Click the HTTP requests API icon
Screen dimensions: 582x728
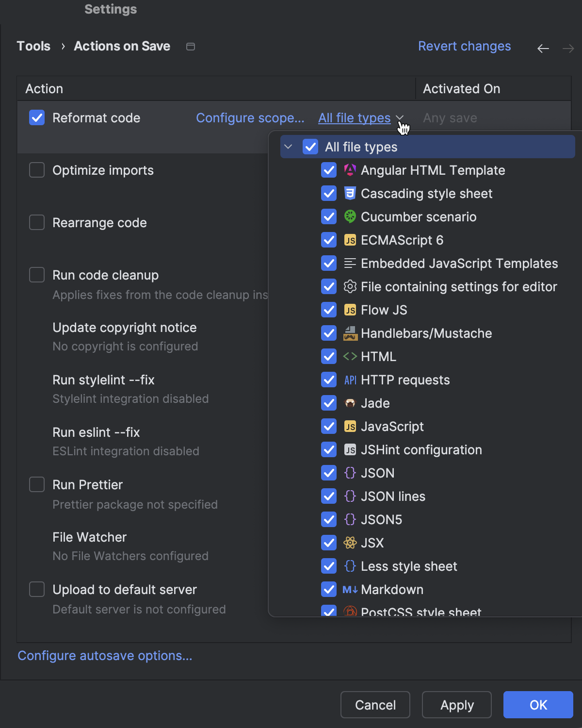pyautogui.click(x=350, y=380)
